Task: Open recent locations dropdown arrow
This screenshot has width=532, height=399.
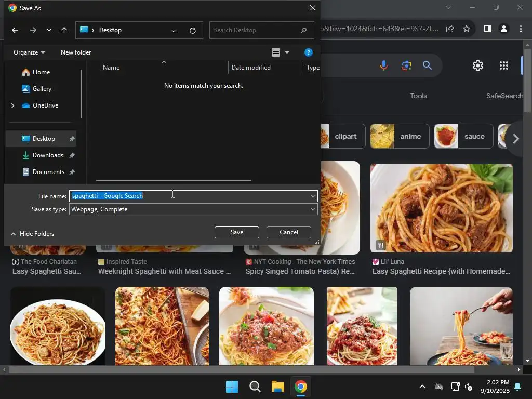Action: [49, 30]
